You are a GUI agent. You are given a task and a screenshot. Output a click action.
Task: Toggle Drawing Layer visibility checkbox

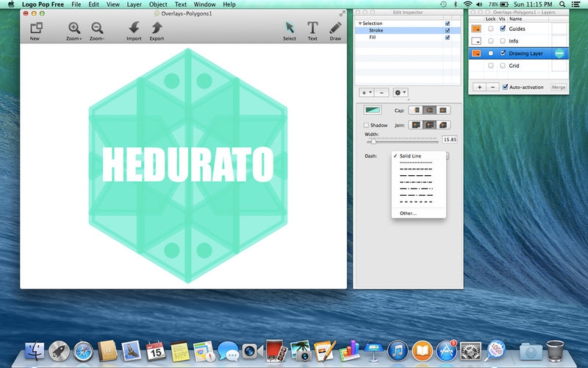[503, 53]
